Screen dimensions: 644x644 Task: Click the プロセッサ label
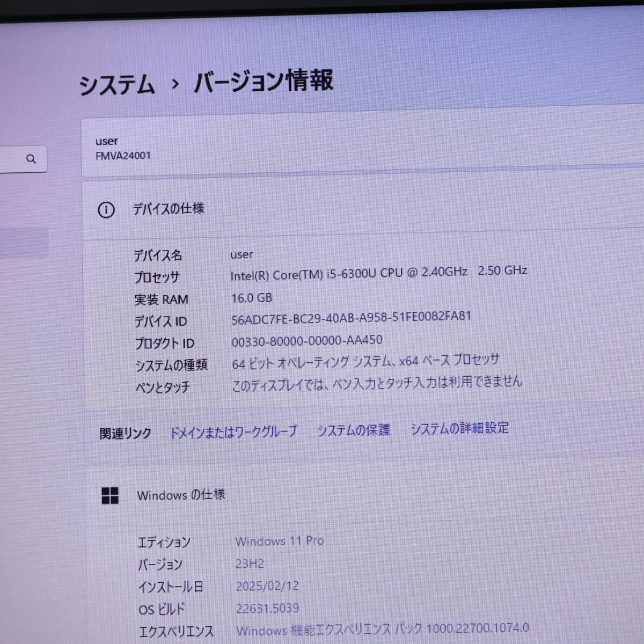pyautogui.click(x=157, y=277)
